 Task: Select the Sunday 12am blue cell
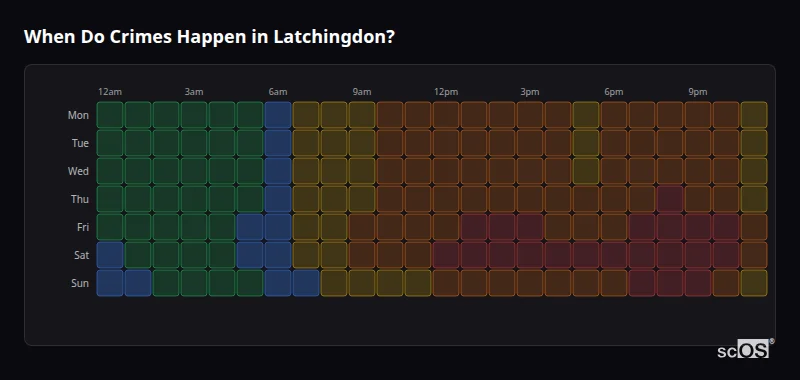110,283
